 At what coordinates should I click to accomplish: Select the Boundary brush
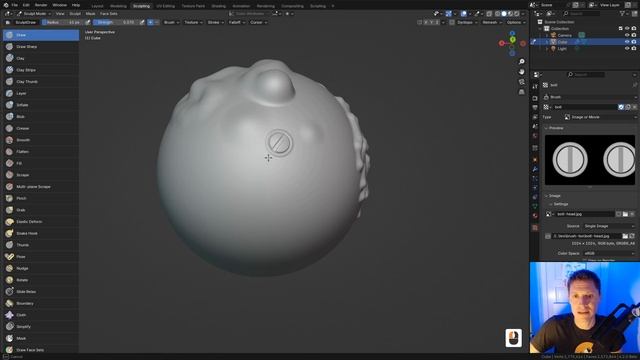pyautogui.click(x=41, y=303)
